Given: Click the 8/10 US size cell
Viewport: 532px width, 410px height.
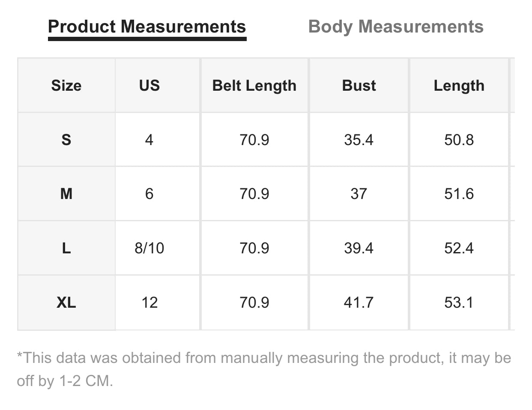Looking at the screenshot, I should (x=149, y=248).
